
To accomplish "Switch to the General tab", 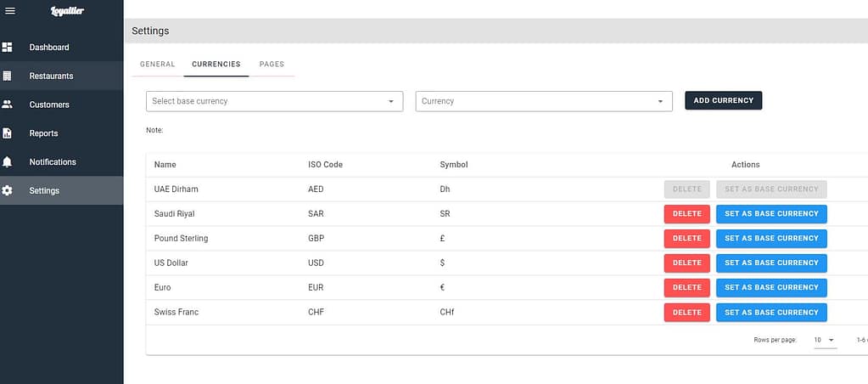I will (x=157, y=65).
